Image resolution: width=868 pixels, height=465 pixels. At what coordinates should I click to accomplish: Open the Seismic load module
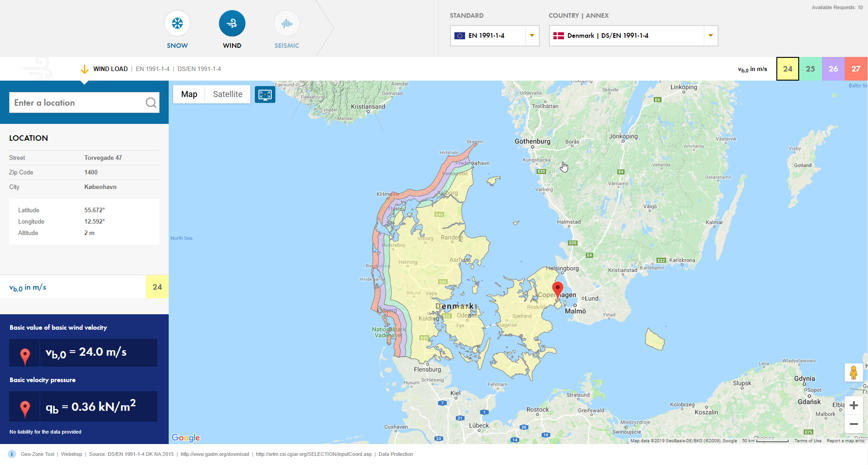click(x=286, y=23)
